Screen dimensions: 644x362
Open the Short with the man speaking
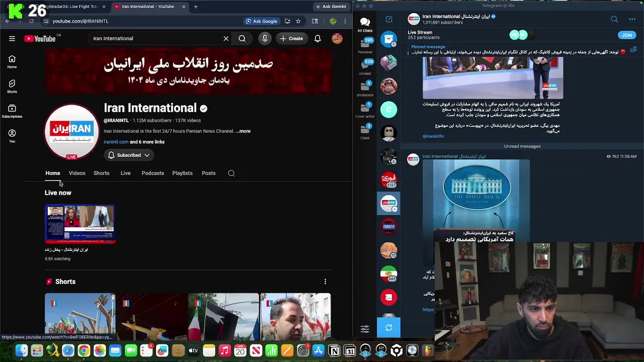(295, 317)
